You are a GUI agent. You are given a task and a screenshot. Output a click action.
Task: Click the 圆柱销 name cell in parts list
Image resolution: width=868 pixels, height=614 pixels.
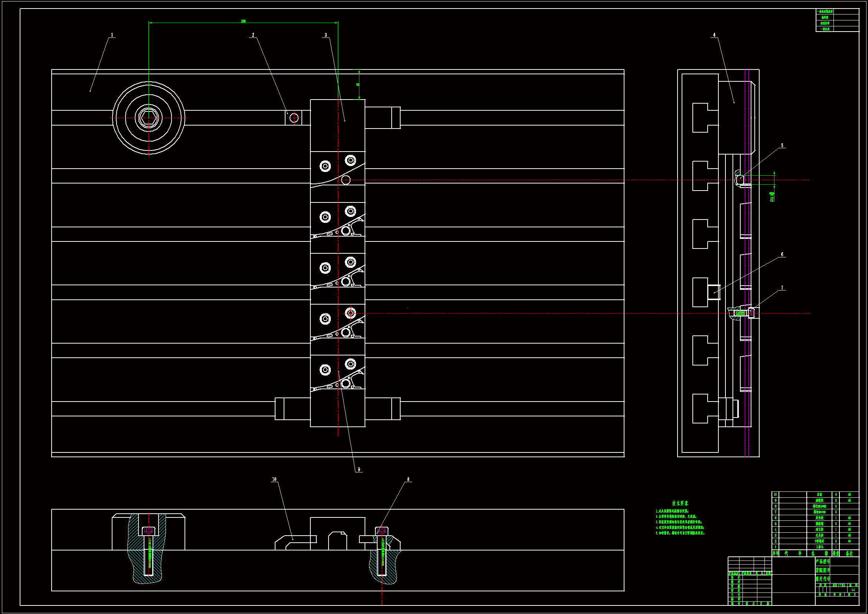820,524
